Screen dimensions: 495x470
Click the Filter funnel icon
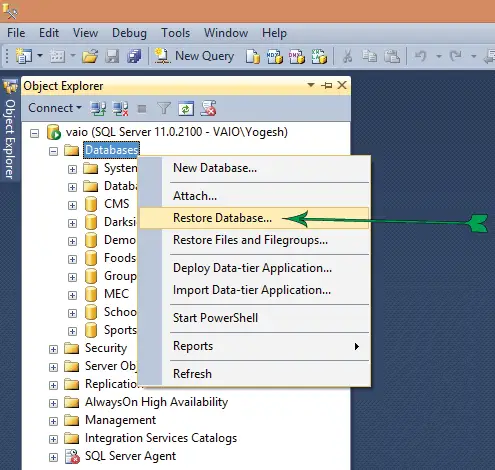click(x=164, y=108)
